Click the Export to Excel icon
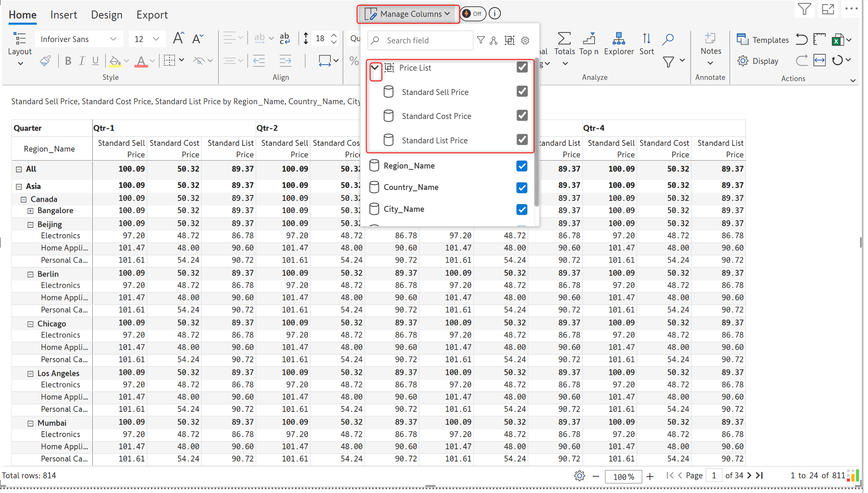Viewport: 868px width, 493px height. [x=837, y=40]
